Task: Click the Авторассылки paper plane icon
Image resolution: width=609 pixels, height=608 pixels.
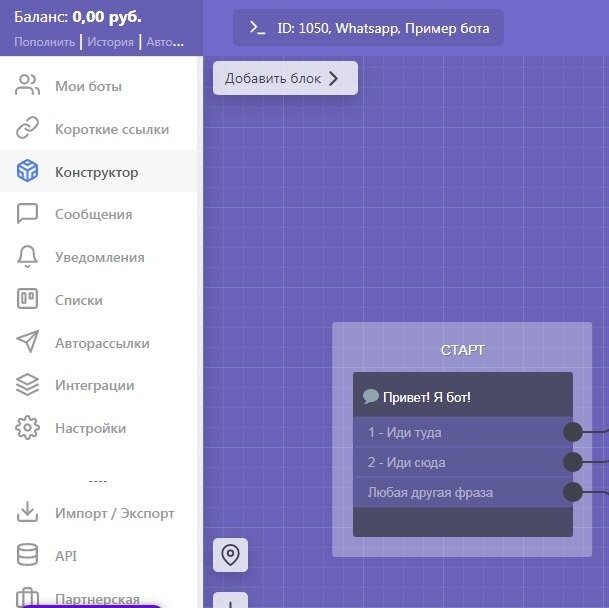Action: [x=27, y=341]
